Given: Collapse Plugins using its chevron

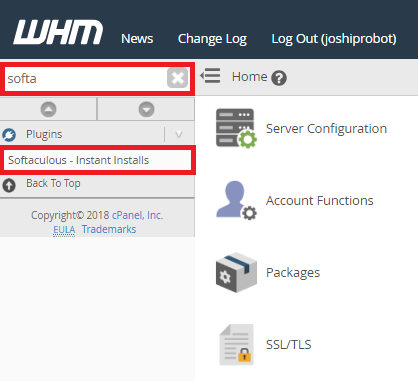Looking at the screenshot, I should coord(179,134).
